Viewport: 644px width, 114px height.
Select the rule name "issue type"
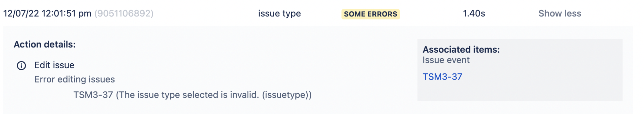click(x=279, y=14)
